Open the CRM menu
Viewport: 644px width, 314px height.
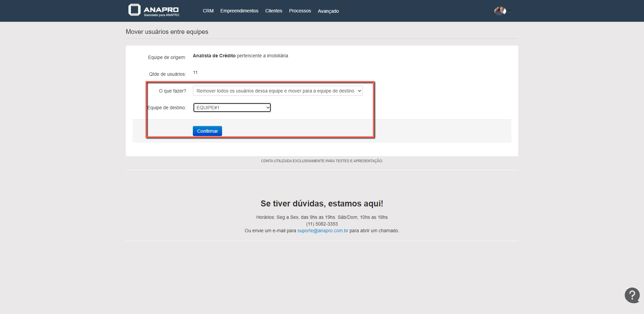point(208,11)
